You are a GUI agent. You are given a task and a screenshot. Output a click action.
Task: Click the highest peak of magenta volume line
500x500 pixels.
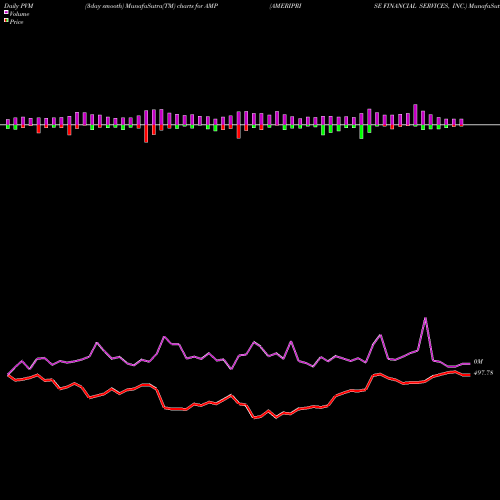425,318
